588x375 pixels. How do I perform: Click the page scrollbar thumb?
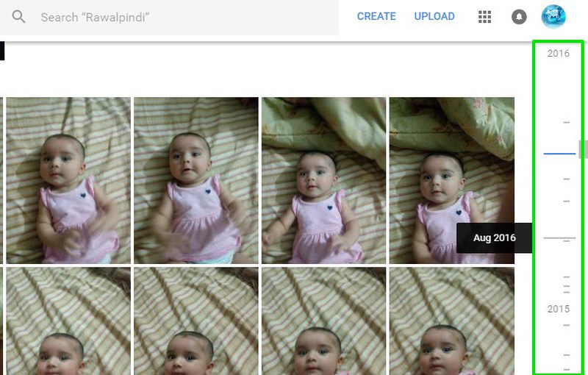pyautogui.click(x=583, y=149)
